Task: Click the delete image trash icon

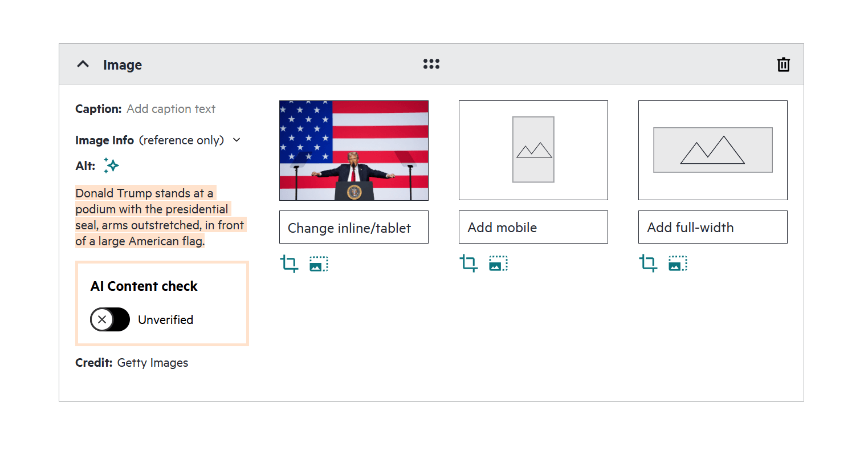Action: (783, 64)
